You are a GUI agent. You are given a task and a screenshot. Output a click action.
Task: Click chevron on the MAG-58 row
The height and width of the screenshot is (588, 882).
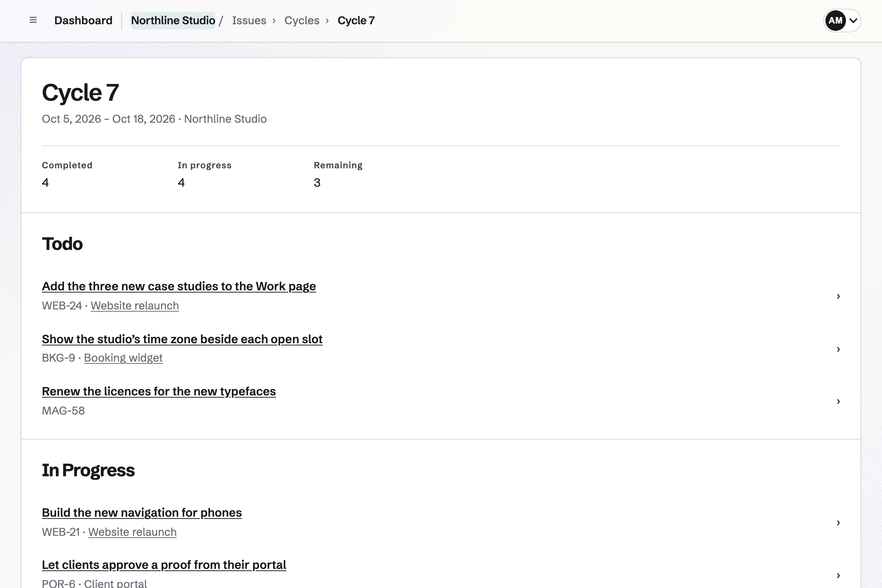[838, 401]
